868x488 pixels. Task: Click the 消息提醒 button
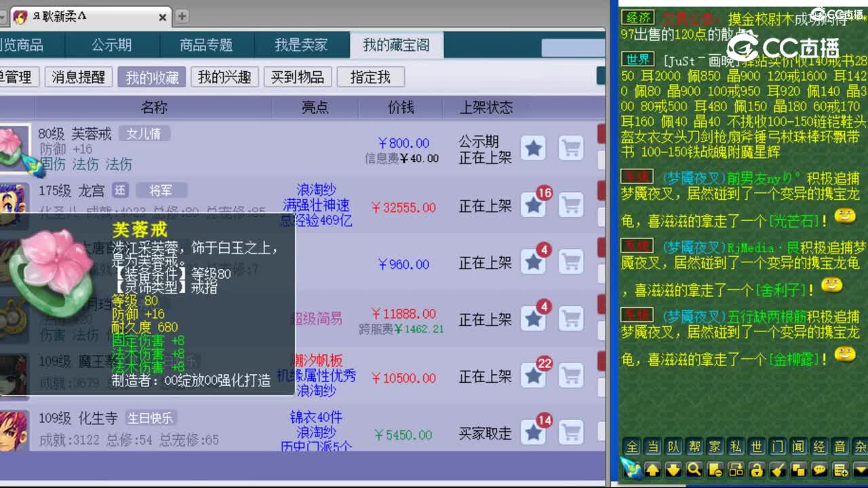(79, 77)
